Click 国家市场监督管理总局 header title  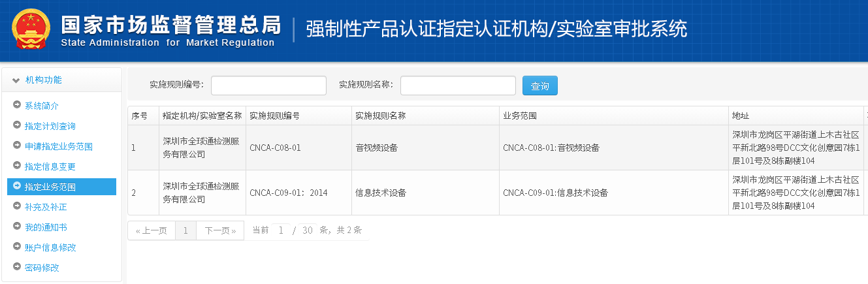[x=170, y=25]
